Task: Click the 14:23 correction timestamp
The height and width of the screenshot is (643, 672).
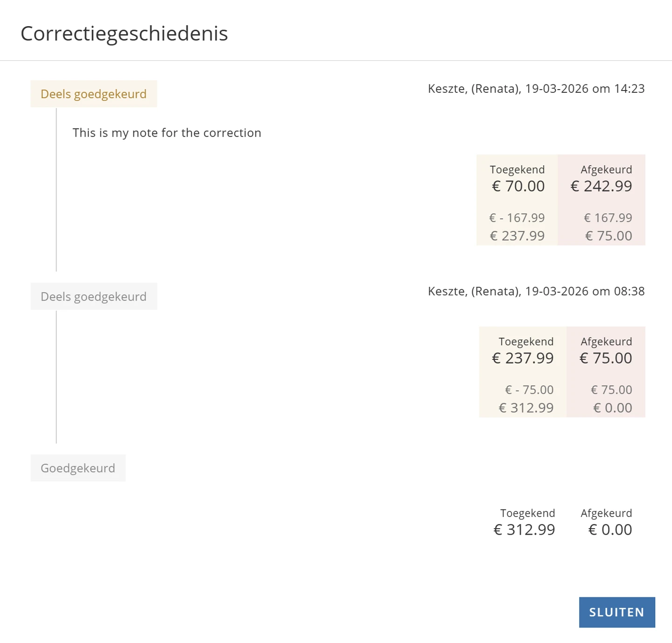Action: pos(536,89)
